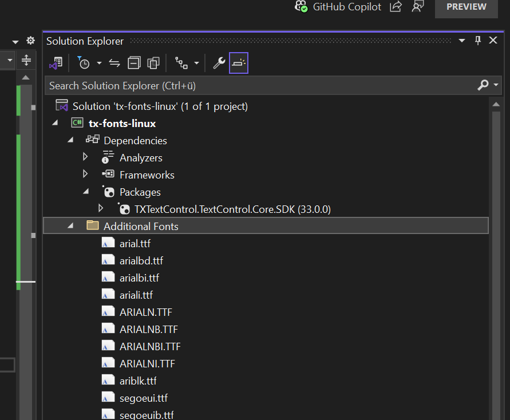Click the C# project icon
510x420 pixels.
click(x=77, y=123)
